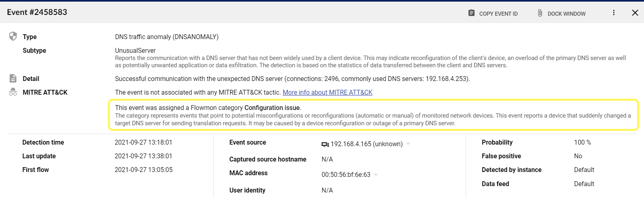The image size is (644, 203).
Task: Expand the dropdown arrow next to MAC address
Action: [x=376, y=174]
